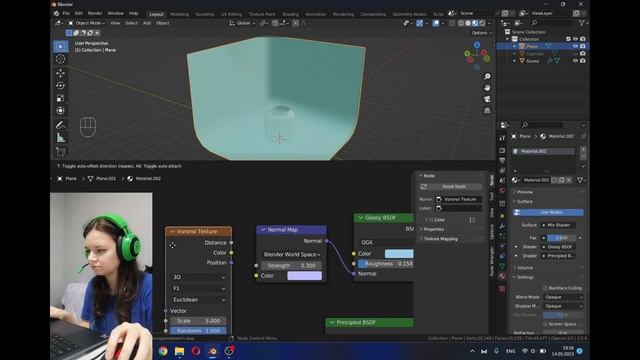Image resolution: width=640 pixels, height=360 pixels.
Task: Click the Chrome icon in Windows taskbar
Action: (x=163, y=351)
